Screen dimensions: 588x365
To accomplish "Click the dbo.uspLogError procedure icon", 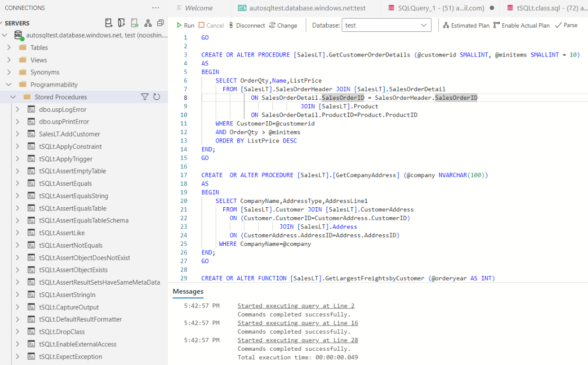I will pyautogui.click(x=31, y=109).
